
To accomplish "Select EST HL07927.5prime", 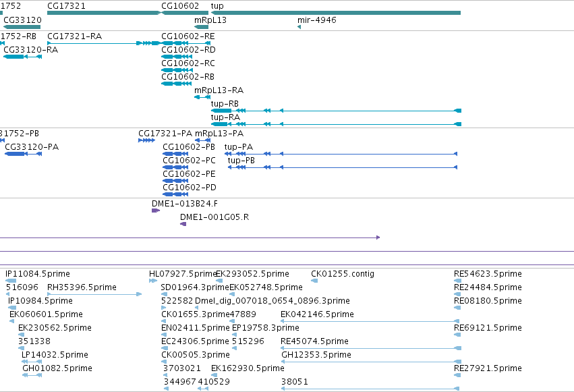I will [153, 281].
